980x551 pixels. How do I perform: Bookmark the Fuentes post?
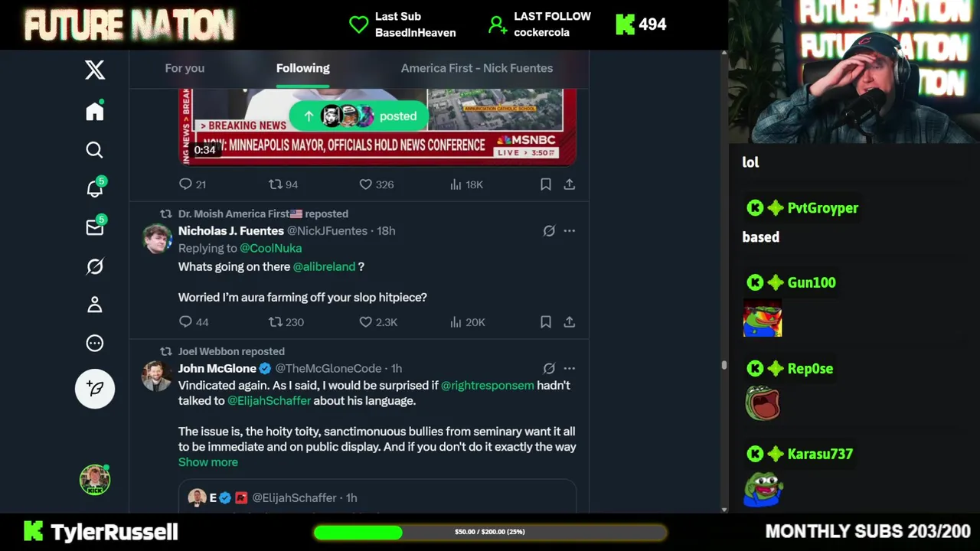(546, 322)
